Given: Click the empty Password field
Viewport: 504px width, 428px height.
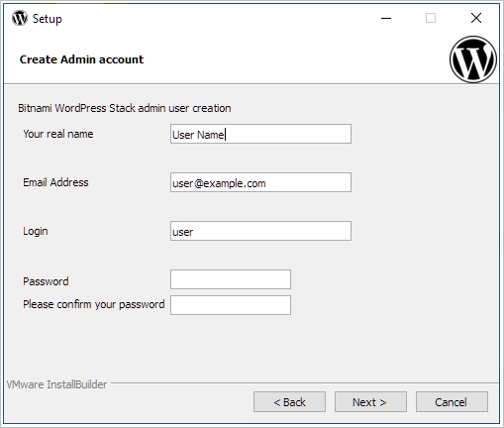Looking at the screenshot, I should [x=231, y=279].
